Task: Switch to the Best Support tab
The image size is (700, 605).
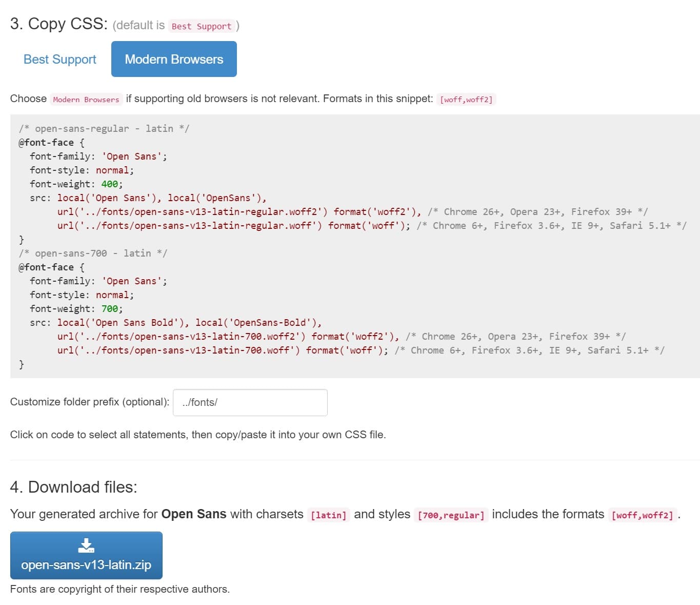Action: click(x=59, y=59)
